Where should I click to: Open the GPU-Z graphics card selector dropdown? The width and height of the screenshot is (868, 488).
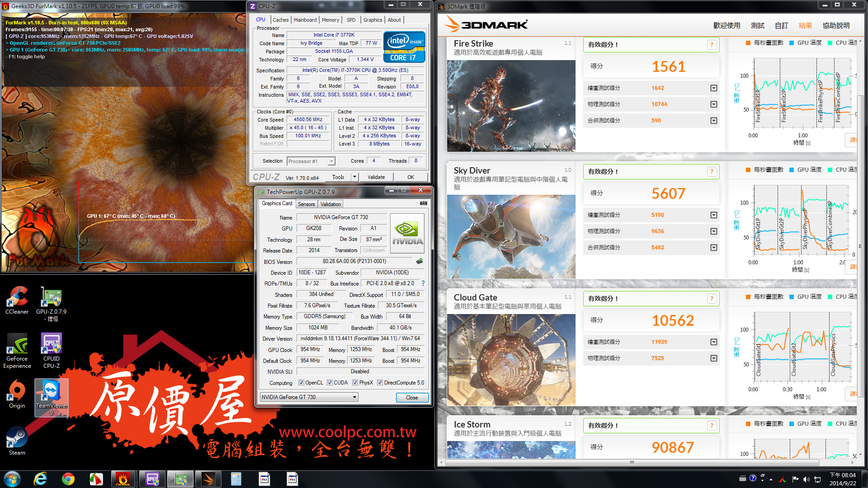[x=309, y=397]
